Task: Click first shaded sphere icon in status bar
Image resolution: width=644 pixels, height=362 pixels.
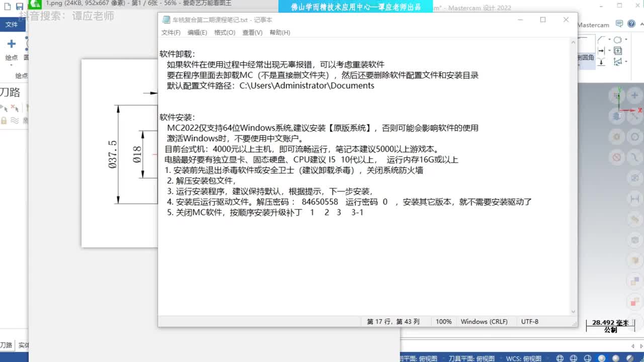Action: (601, 358)
